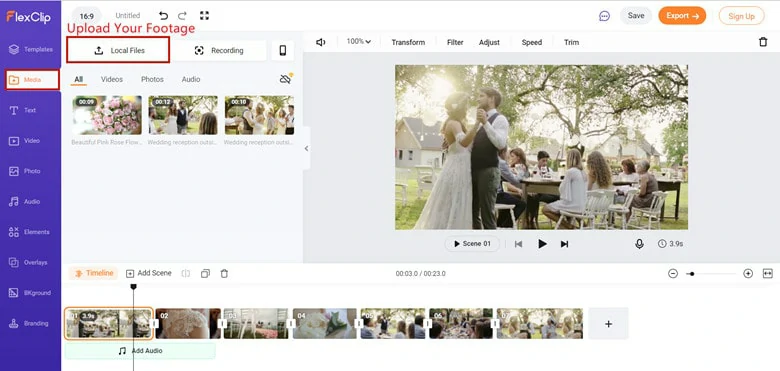Switch to the Photos media tab
Viewport: 780px width, 371px height.
click(152, 80)
